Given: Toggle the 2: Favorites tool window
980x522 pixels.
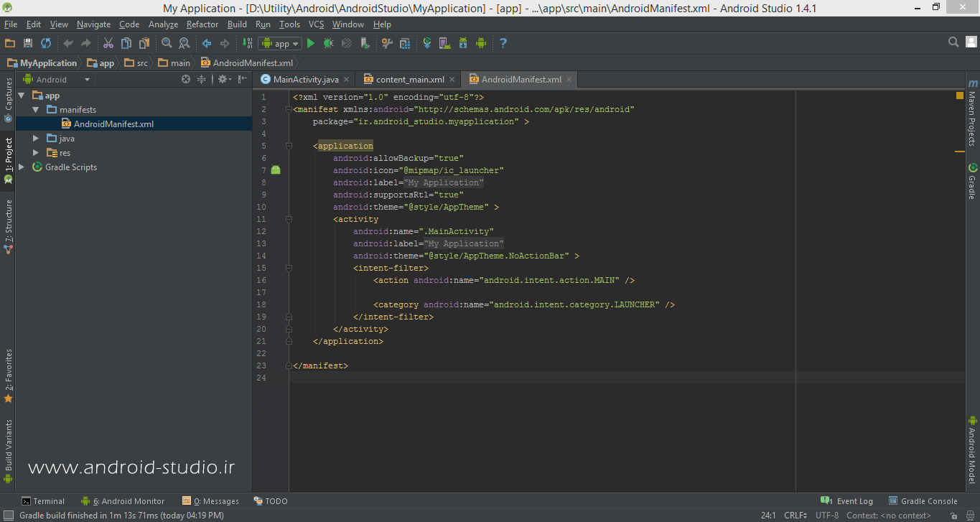Looking at the screenshot, I should coord(8,376).
